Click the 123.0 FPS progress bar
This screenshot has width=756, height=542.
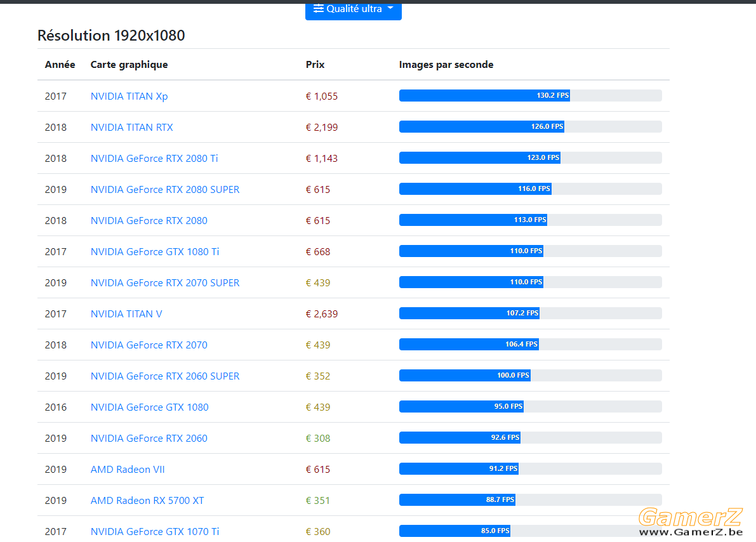[531, 157]
